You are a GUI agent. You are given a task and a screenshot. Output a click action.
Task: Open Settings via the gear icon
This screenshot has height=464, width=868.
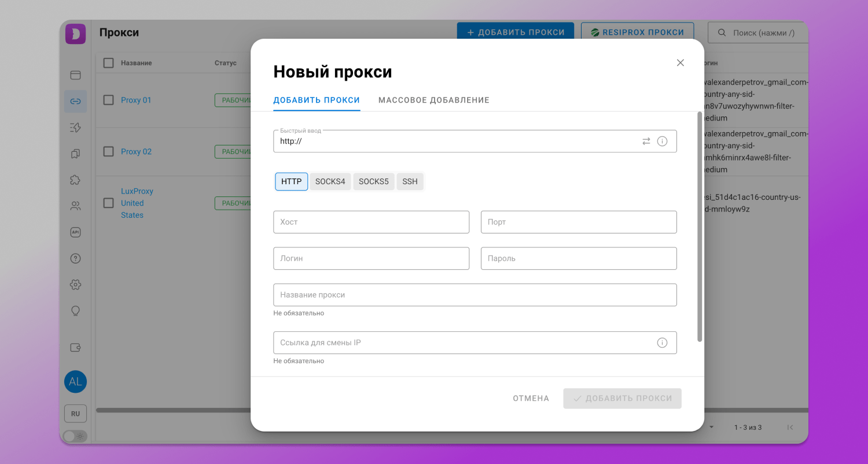[75, 284]
